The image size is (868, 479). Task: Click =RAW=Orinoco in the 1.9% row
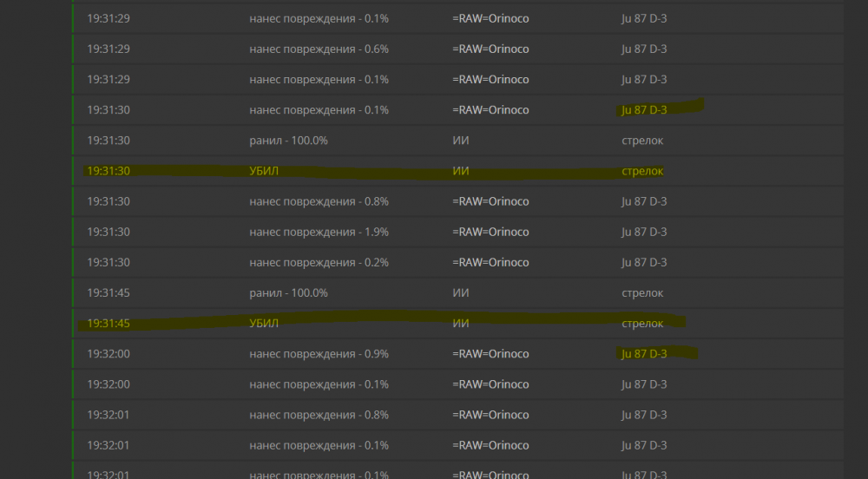pyautogui.click(x=490, y=232)
